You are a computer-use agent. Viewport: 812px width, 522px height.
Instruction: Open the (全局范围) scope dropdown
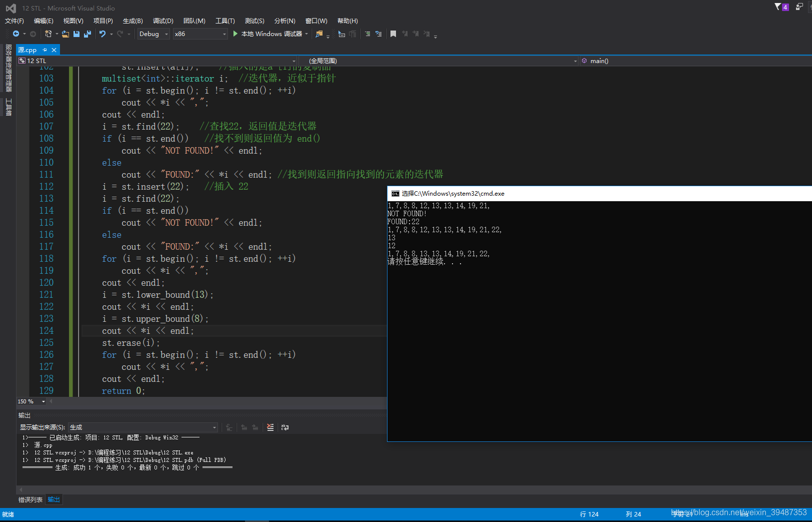439,61
